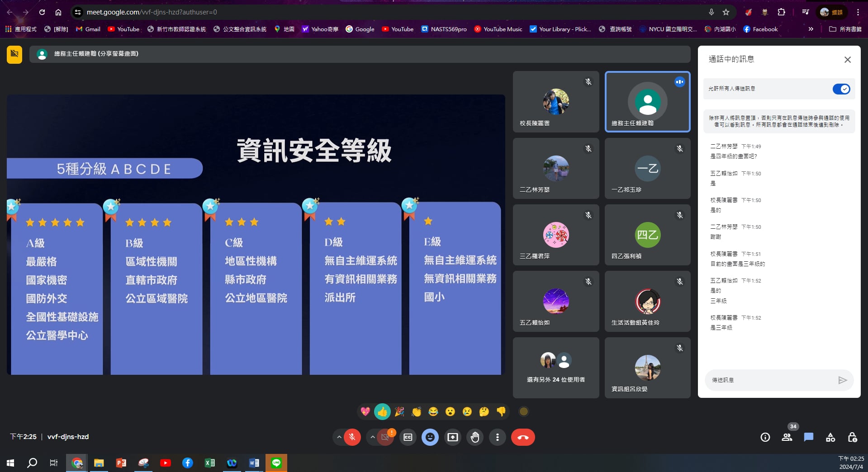Open the participants people list
The height and width of the screenshot is (472, 868).
point(787,437)
